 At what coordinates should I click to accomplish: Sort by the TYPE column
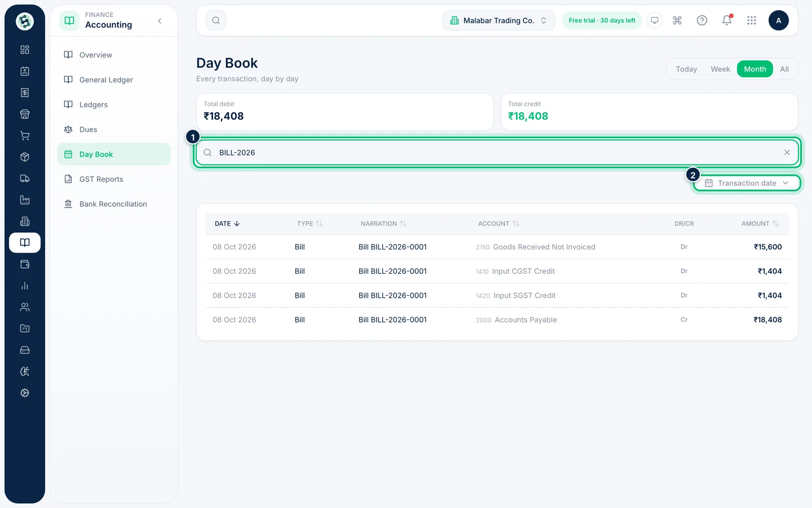(310, 224)
